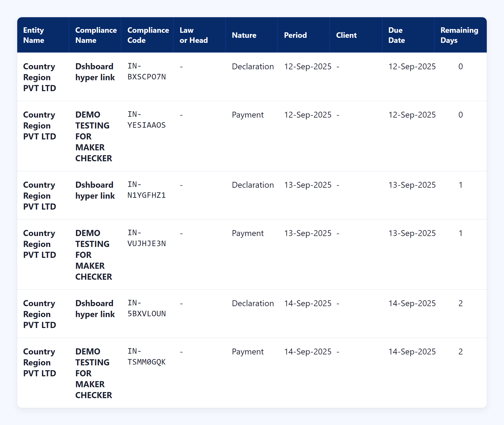Image resolution: width=504 pixels, height=425 pixels.
Task: Click the Client column header
Action: (x=346, y=35)
